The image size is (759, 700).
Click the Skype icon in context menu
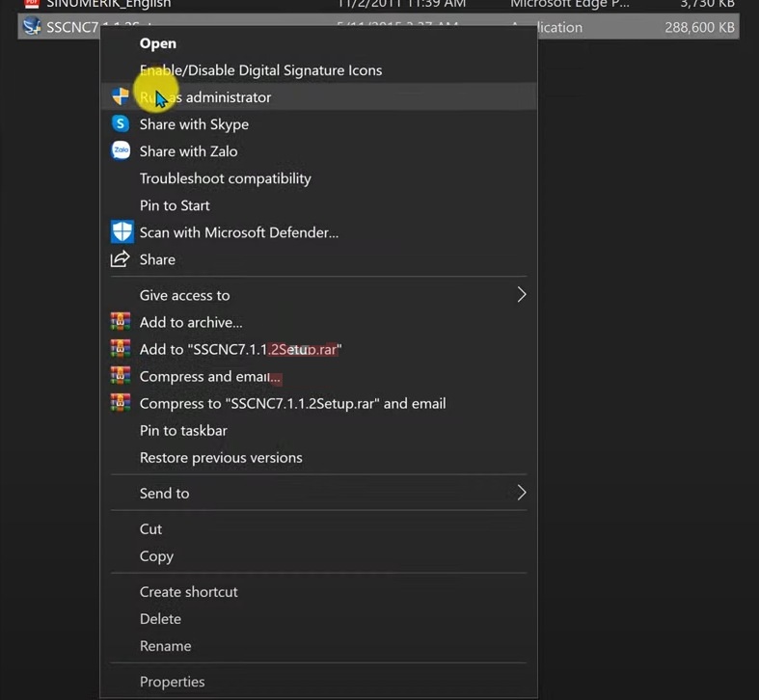[x=121, y=124]
